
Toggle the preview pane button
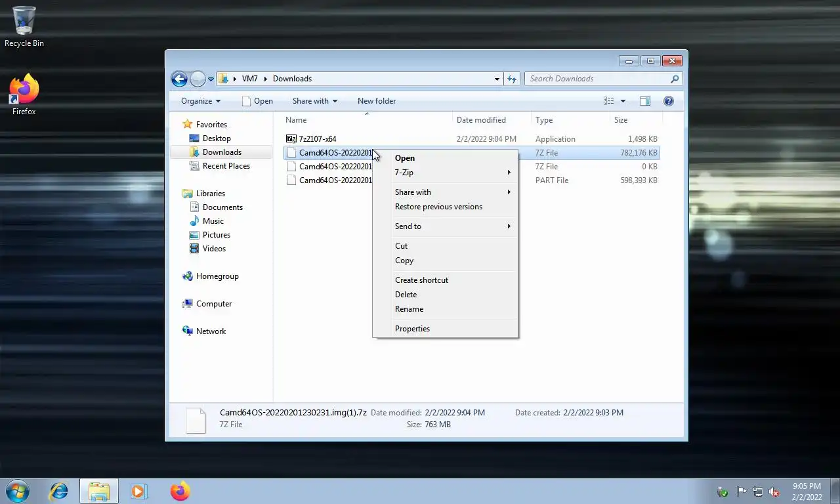[645, 101]
